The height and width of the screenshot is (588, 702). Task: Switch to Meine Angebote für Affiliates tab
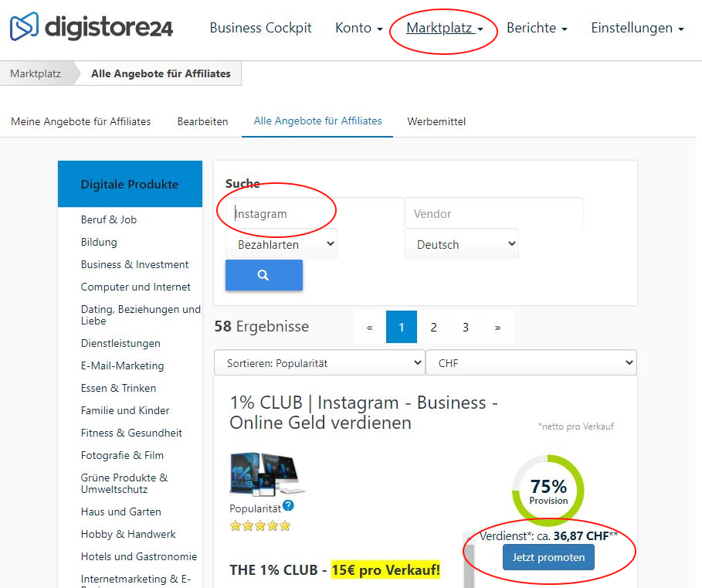tap(80, 121)
